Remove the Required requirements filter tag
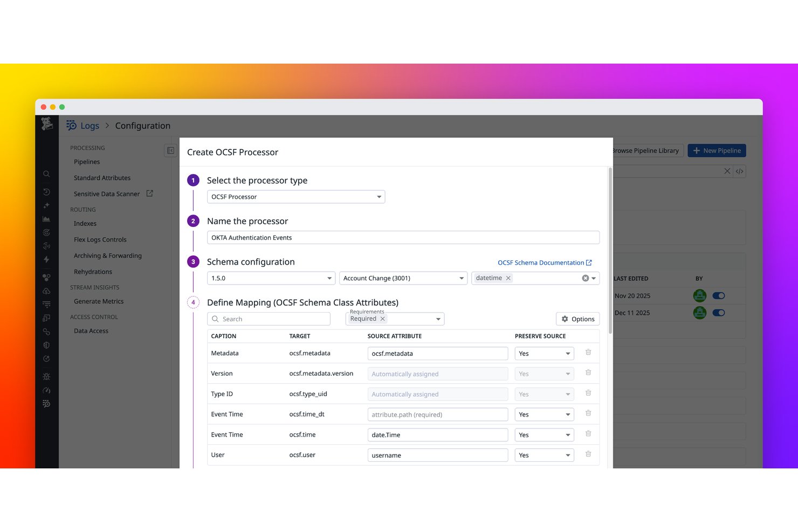 pyautogui.click(x=382, y=319)
